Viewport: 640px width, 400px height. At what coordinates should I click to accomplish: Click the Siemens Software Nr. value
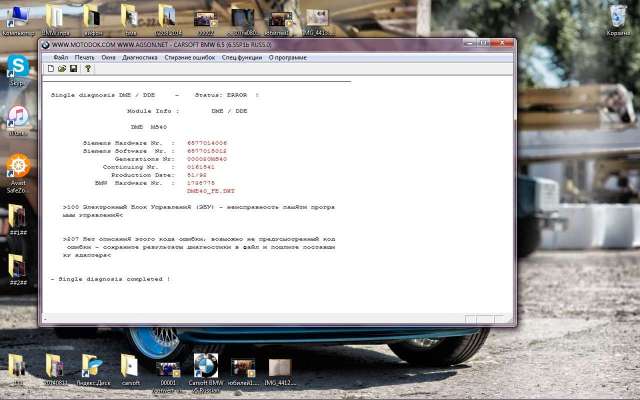click(x=207, y=151)
